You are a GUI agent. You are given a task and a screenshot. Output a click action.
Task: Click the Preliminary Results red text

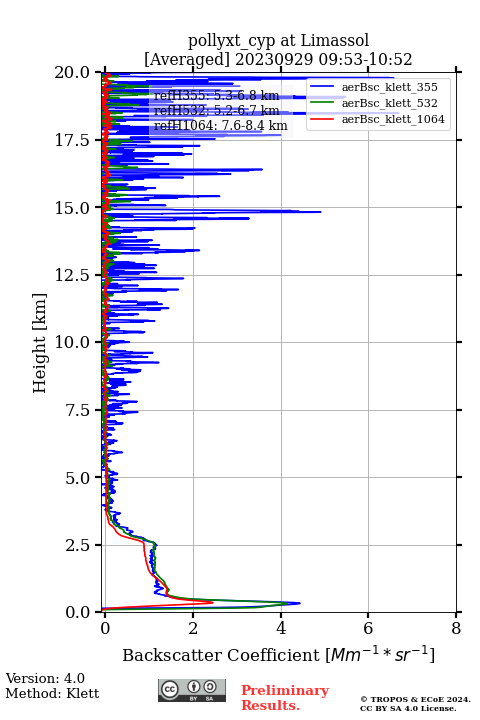tap(285, 698)
